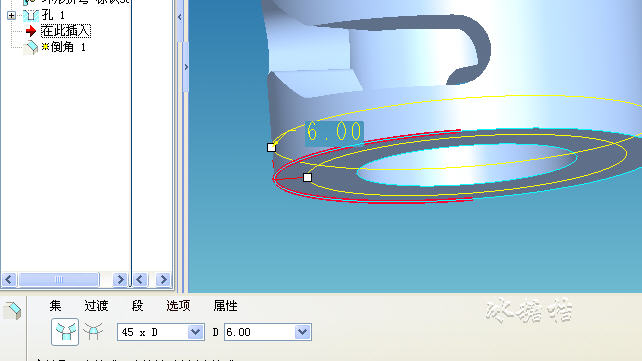Click the model tree horizontal scrollbar thumb
Image resolution: width=642 pixels, height=361 pixels.
[x=59, y=280]
